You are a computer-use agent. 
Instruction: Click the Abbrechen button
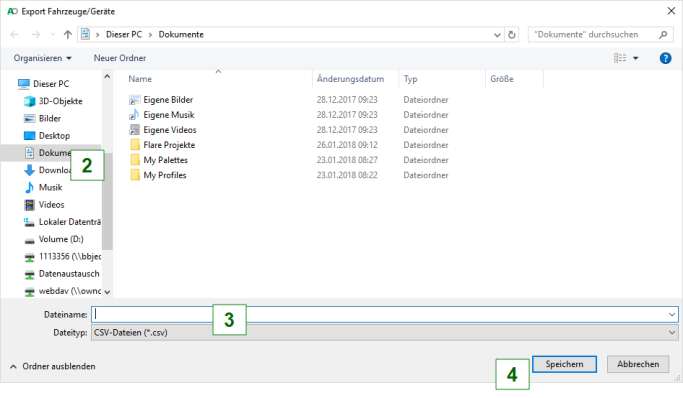click(638, 364)
